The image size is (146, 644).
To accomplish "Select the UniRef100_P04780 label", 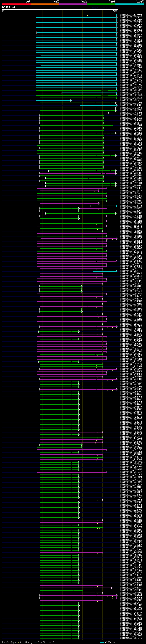I will tap(131, 588).
